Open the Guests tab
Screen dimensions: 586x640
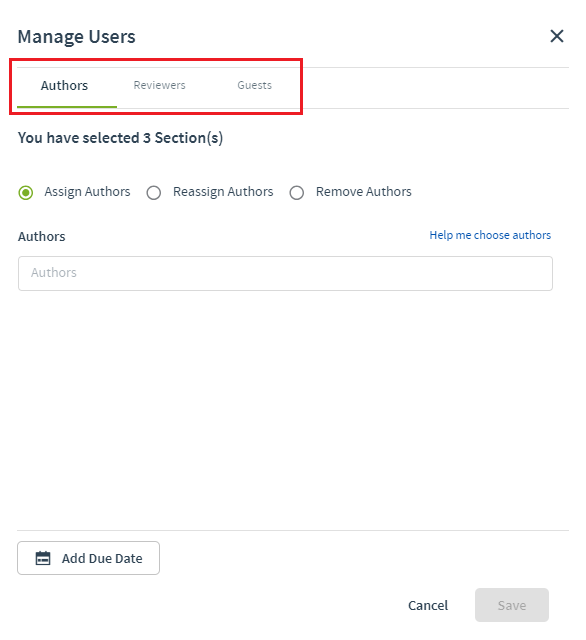[254, 85]
